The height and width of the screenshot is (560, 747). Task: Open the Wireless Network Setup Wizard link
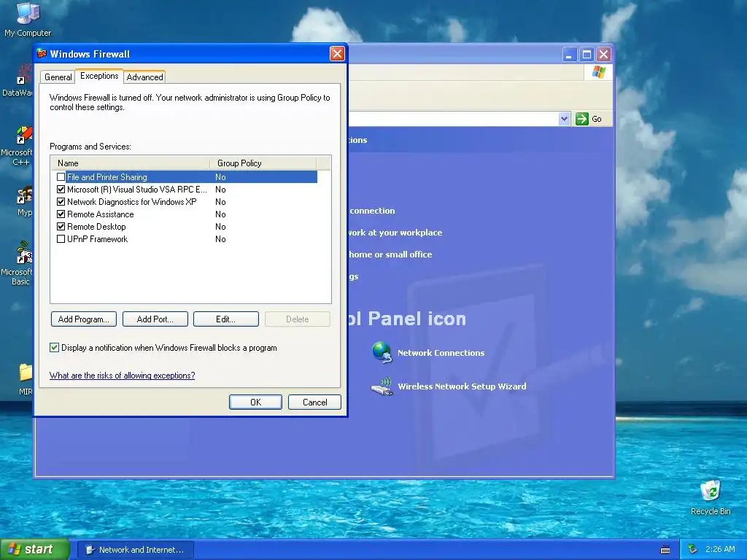click(x=462, y=386)
